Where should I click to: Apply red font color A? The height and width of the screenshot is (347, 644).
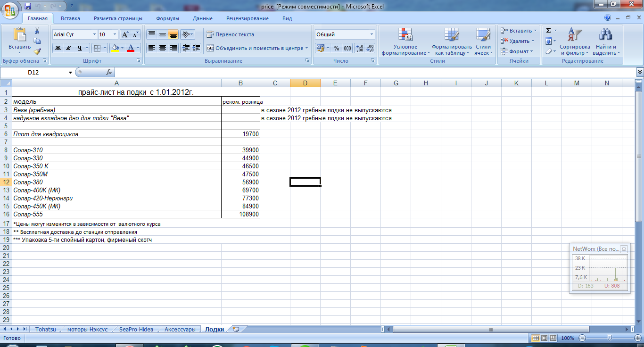pos(131,48)
